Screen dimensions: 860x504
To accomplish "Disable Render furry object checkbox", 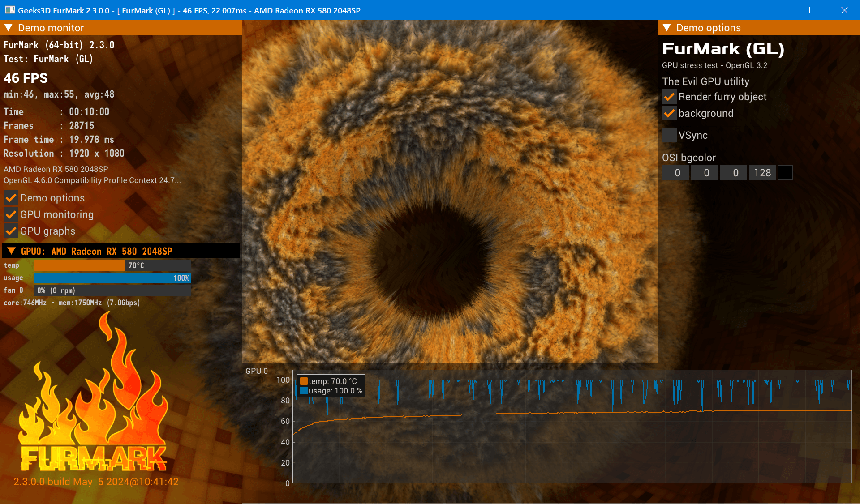I will pos(669,97).
